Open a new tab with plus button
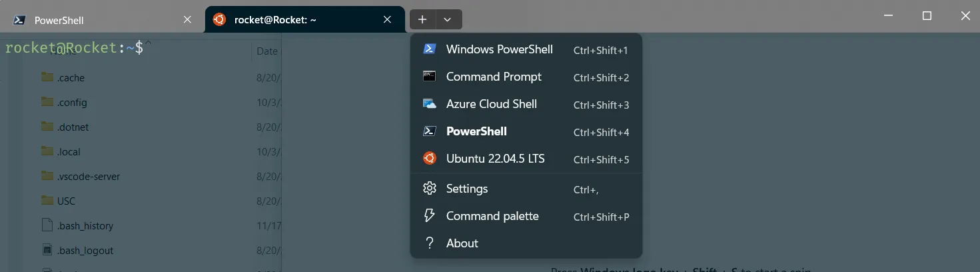The width and height of the screenshot is (980, 272). point(422,19)
